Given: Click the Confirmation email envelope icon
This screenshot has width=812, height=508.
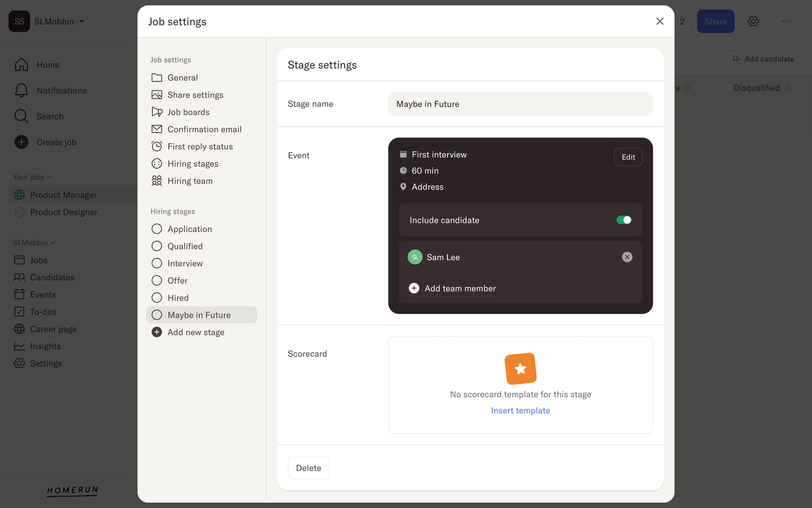Looking at the screenshot, I should point(156,129).
